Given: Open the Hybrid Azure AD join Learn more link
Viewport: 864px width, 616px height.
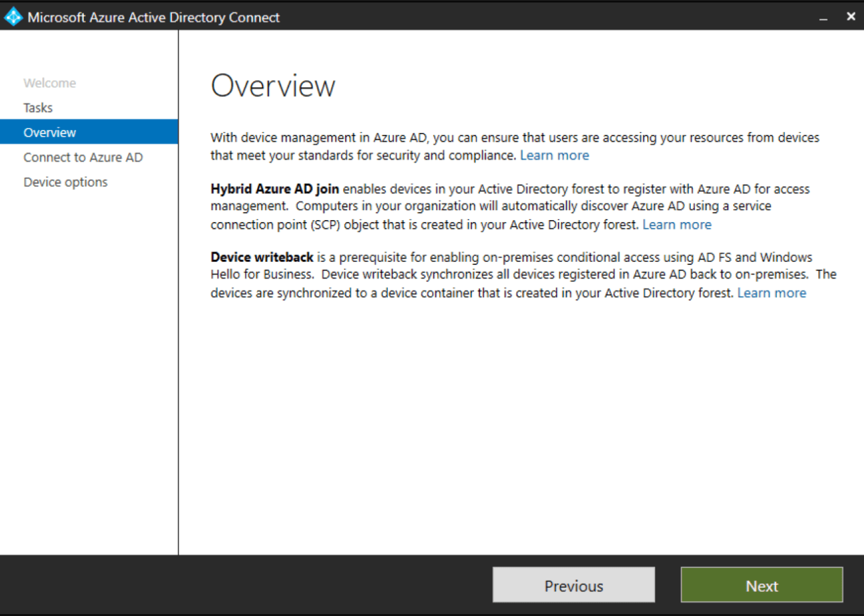Looking at the screenshot, I should [677, 224].
